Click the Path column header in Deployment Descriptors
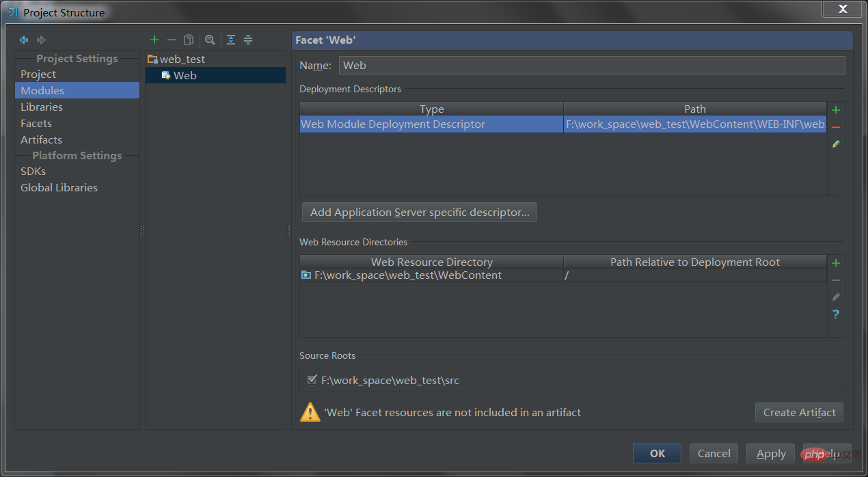 [x=695, y=109]
